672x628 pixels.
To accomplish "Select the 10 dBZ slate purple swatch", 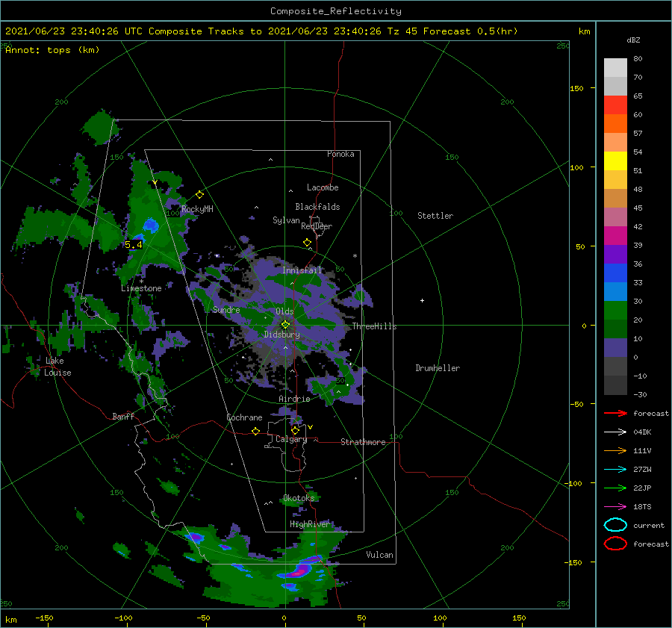I will (x=615, y=347).
